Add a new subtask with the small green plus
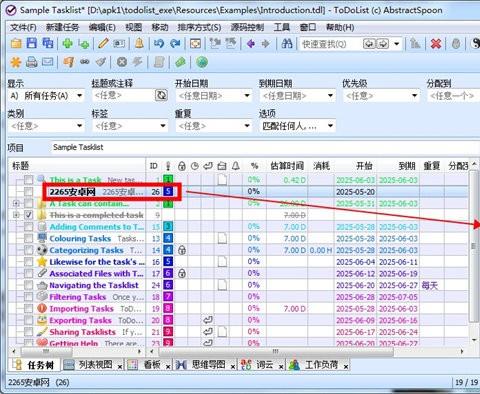The height and width of the screenshot is (394, 480). click(x=84, y=44)
